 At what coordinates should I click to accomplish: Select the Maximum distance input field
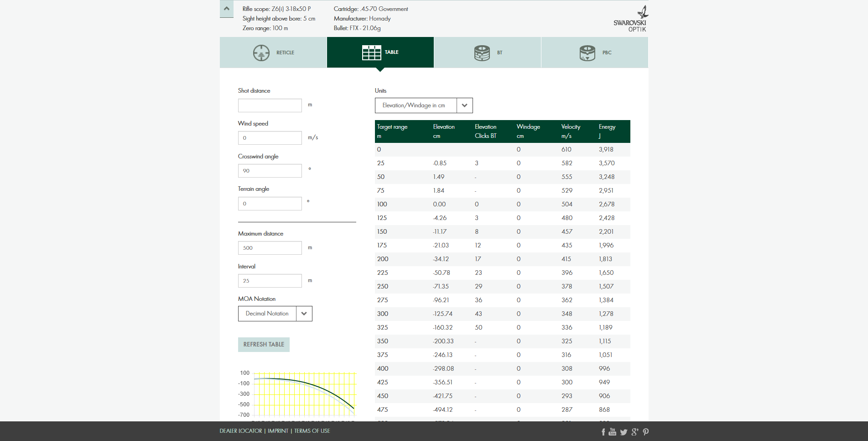[x=270, y=248]
